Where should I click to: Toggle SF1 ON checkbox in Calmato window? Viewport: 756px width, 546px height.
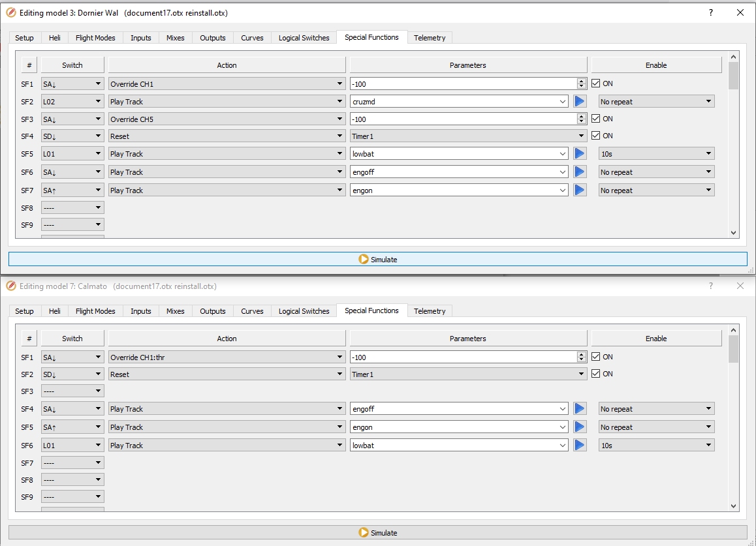point(596,357)
